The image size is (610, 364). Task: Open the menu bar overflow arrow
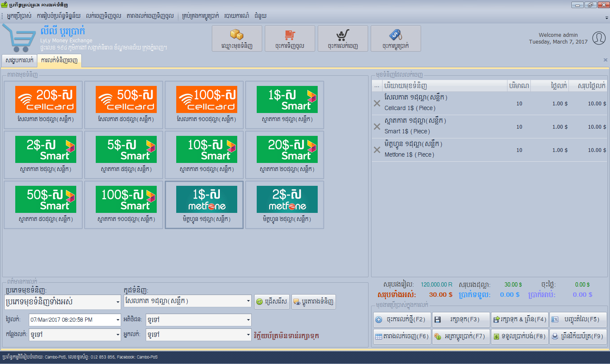[x=607, y=18]
